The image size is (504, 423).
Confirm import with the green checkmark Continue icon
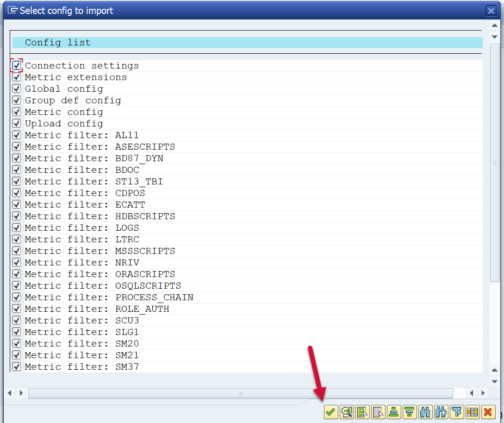[x=330, y=411]
